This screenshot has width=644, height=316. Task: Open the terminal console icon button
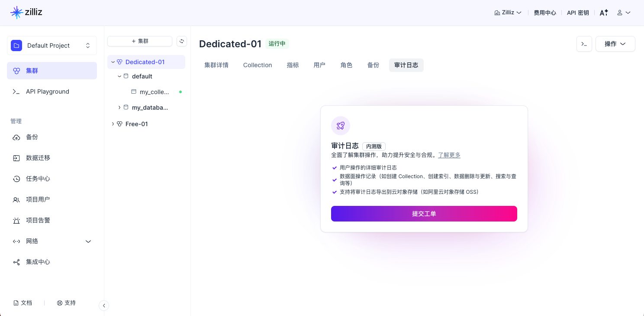[584, 44]
